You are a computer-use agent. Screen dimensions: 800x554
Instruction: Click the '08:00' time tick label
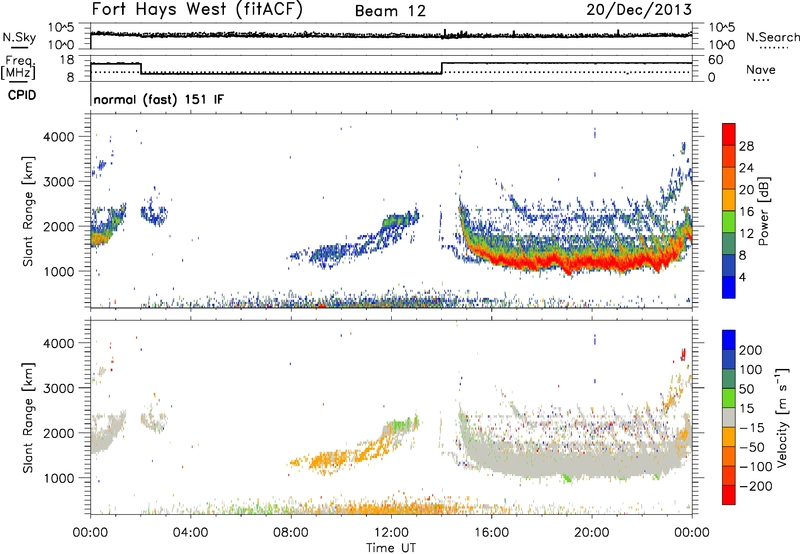point(291,532)
